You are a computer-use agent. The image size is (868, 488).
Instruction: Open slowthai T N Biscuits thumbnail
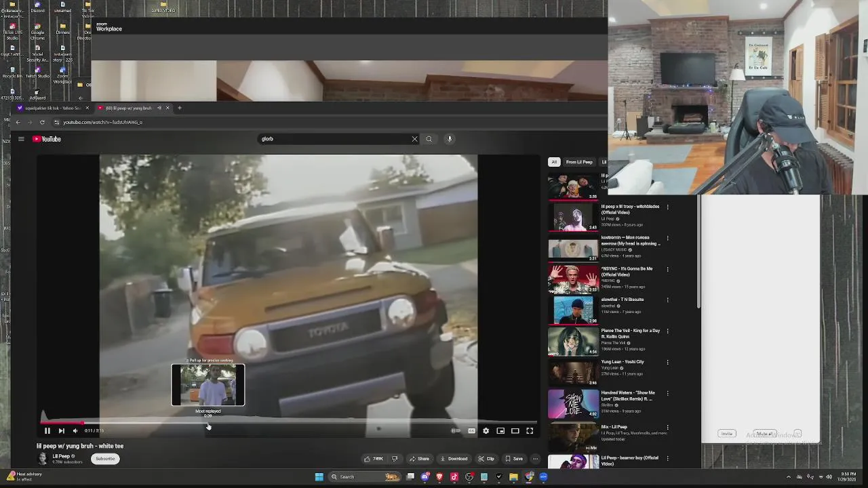click(x=573, y=310)
